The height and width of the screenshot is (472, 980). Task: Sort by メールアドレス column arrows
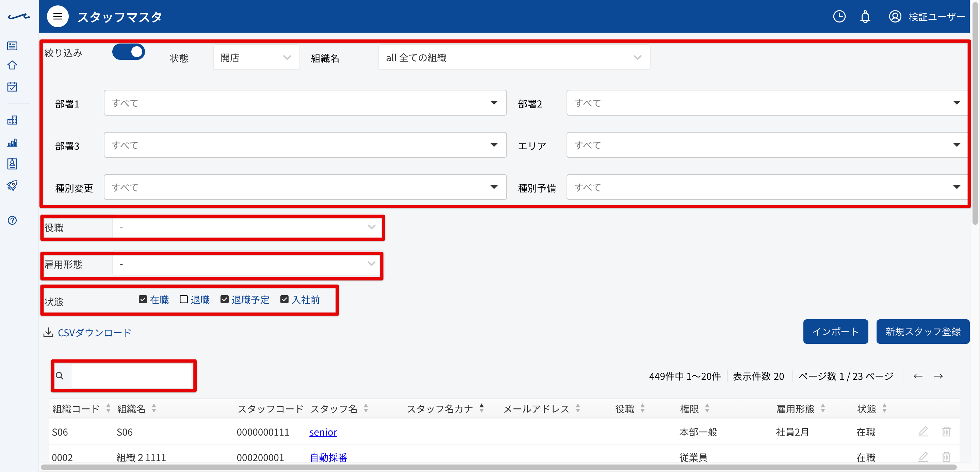(x=578, y=408)
